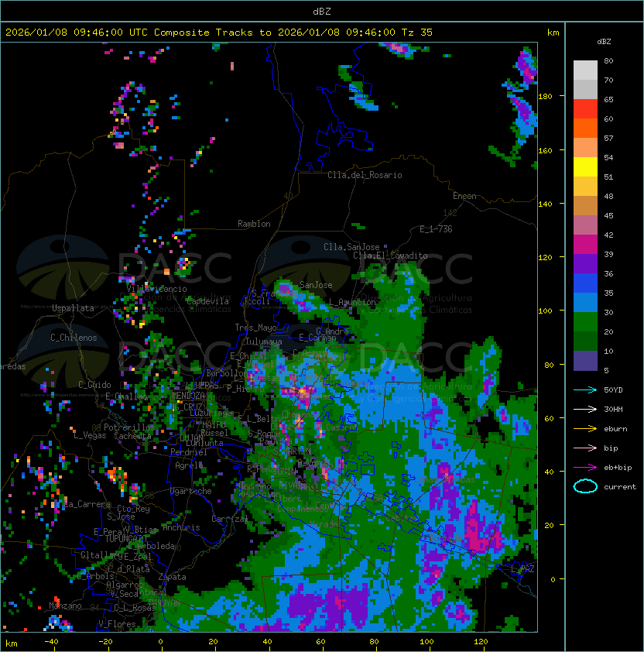This screenshot has width=644, height=652.
Task: Click the yellow eburn arrow legend icon
Action: click(x=585, y=429)
